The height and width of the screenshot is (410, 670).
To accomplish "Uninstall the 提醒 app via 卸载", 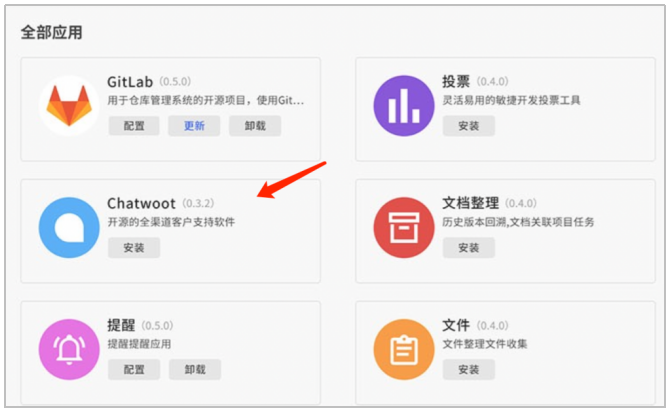I will [x=194, y=369].
